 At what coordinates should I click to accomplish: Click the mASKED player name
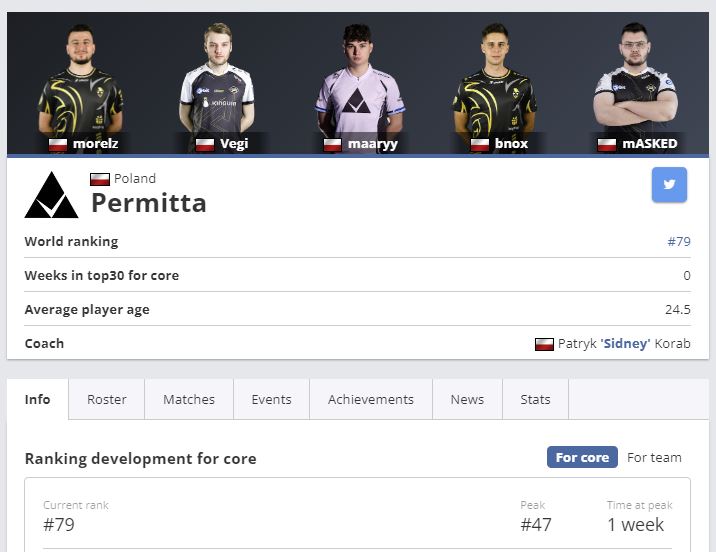650,144
